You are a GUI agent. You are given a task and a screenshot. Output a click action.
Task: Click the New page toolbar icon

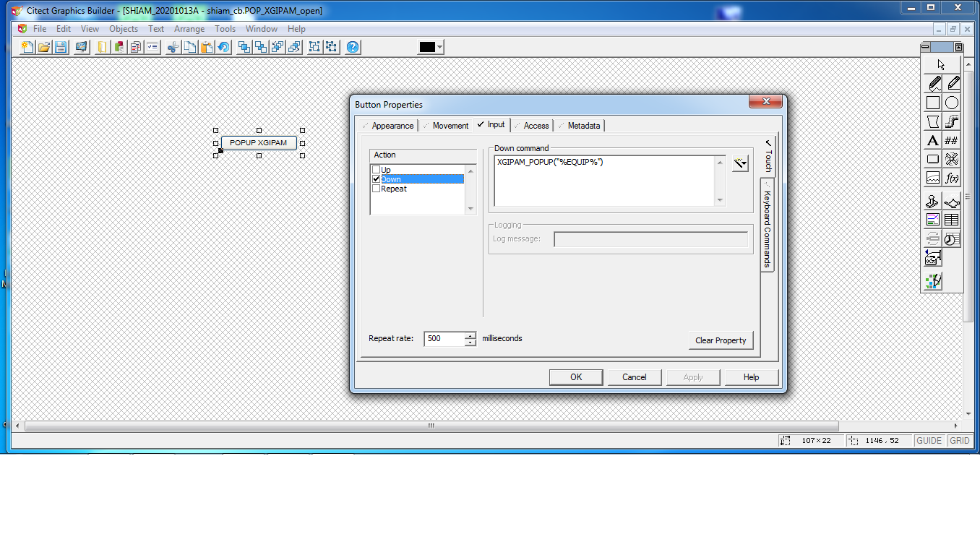click(x=27, y=47)
